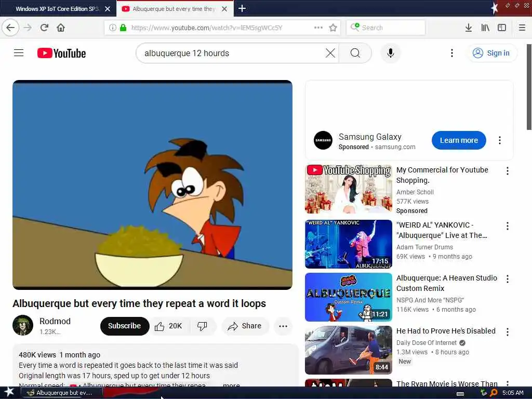Click the 5:05 AM taskbar clock
Screen dimensions: 532x399
[513, 393]
